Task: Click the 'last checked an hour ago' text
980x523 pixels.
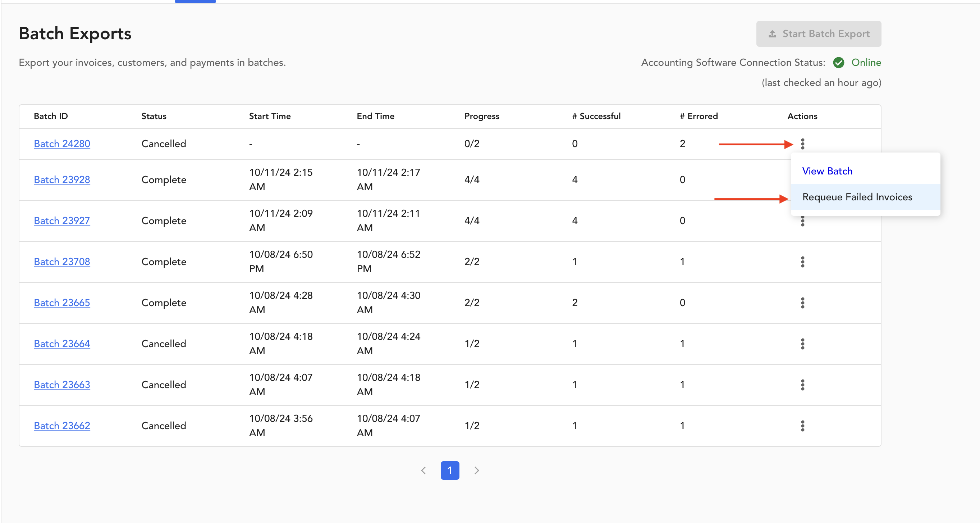Action: tap(821, 83)
